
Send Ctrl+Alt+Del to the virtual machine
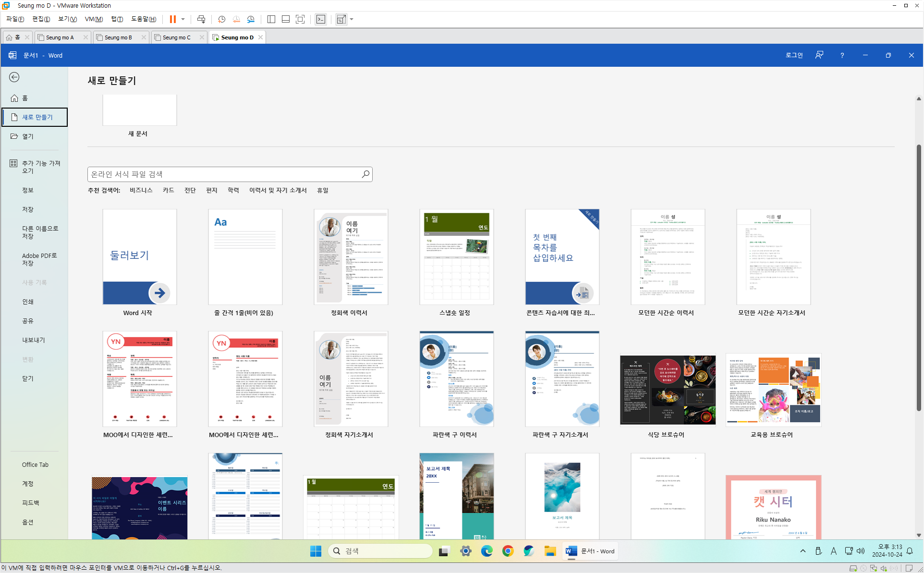pyautogui.click(x=201, y=19)
